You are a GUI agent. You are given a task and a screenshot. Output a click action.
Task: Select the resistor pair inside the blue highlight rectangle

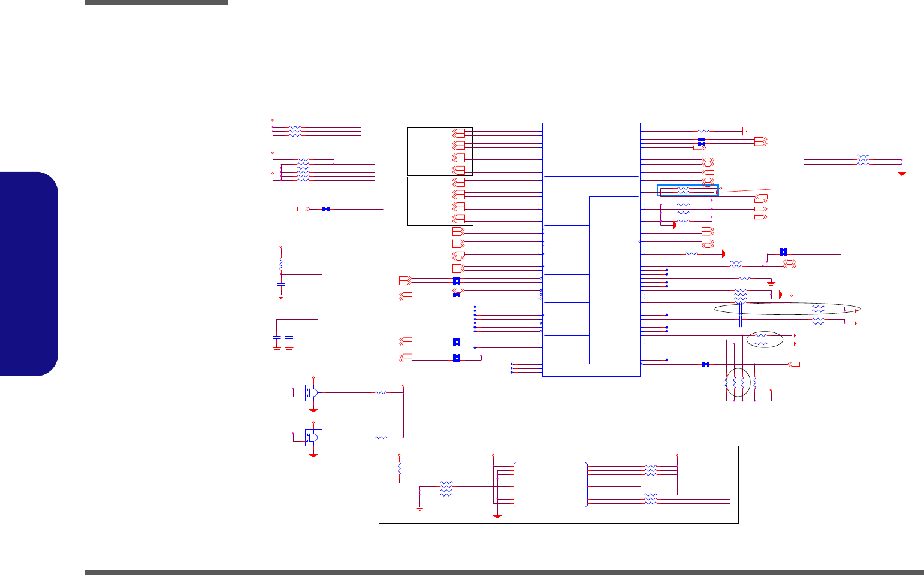click(x=684, y=190)
